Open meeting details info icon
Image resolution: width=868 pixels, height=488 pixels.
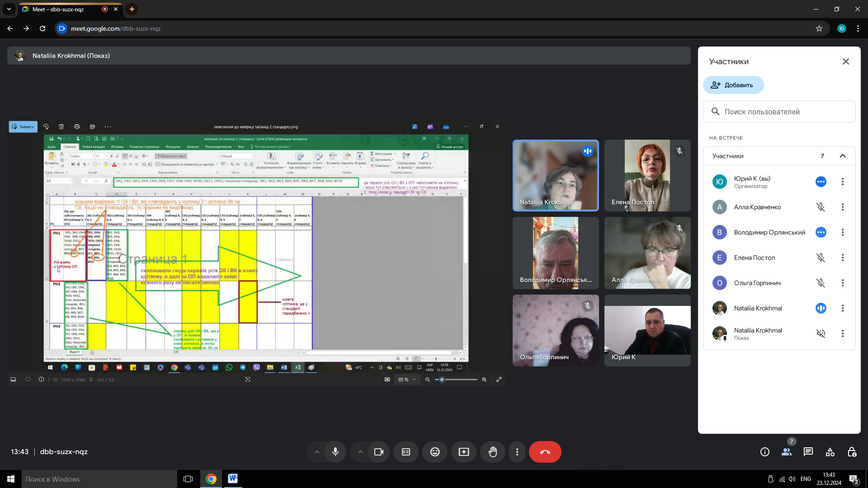(x=765, y=452)
